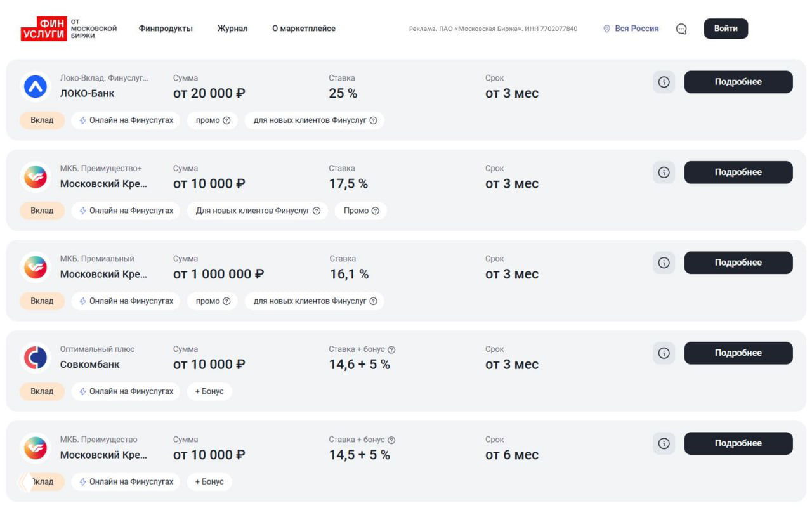Click info icon for Совкомбанк deposit
The width and height of the screenshot is (812, 508).
click(664, 353)
